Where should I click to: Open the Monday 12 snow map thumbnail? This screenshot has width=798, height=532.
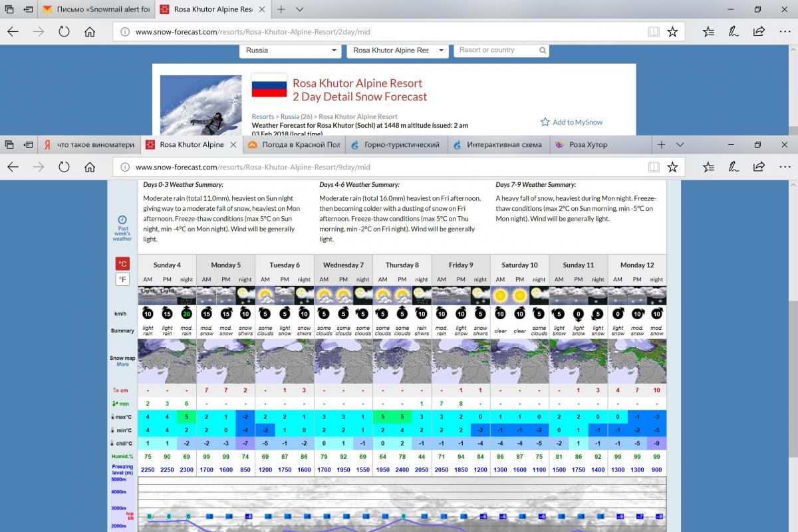point(637,361)
